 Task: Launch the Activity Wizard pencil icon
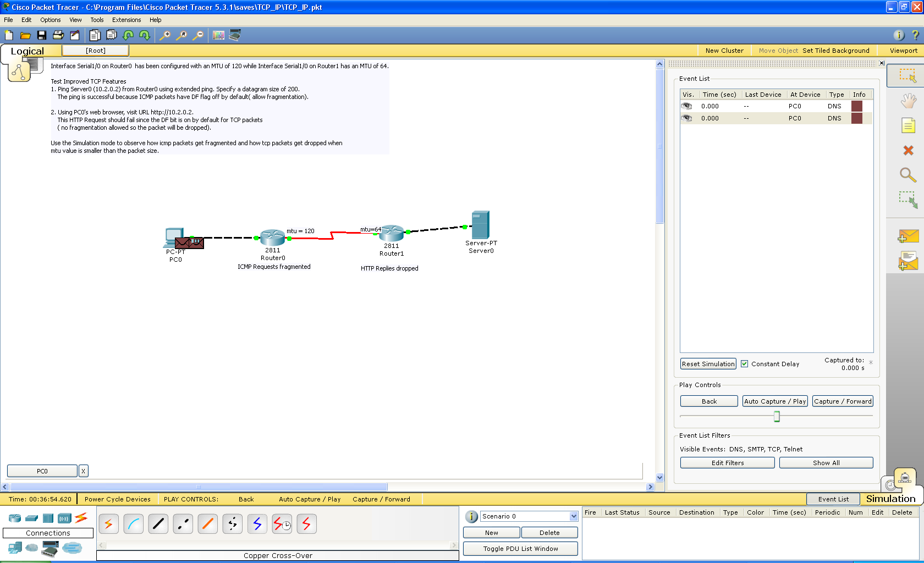(75, 35)
